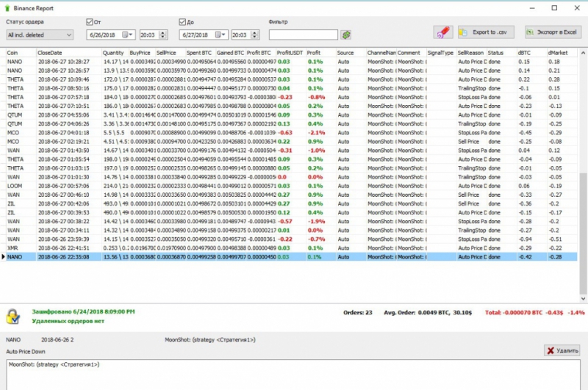This screenshot has height=390, width=588.
Task: Open calendar picker for 6/27/2018 date
Action: (220, 35)
